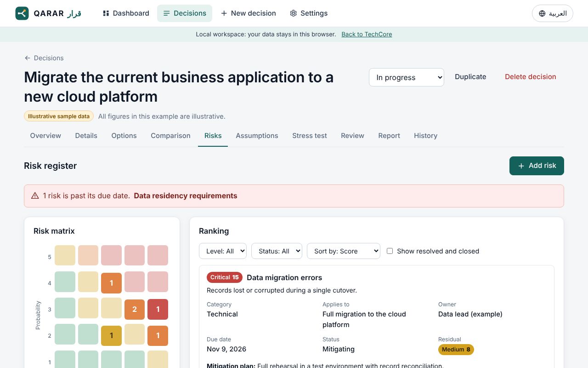This screenshot has width=588, height=368.
Task: Switch to the Details tab
Action: 86,136
